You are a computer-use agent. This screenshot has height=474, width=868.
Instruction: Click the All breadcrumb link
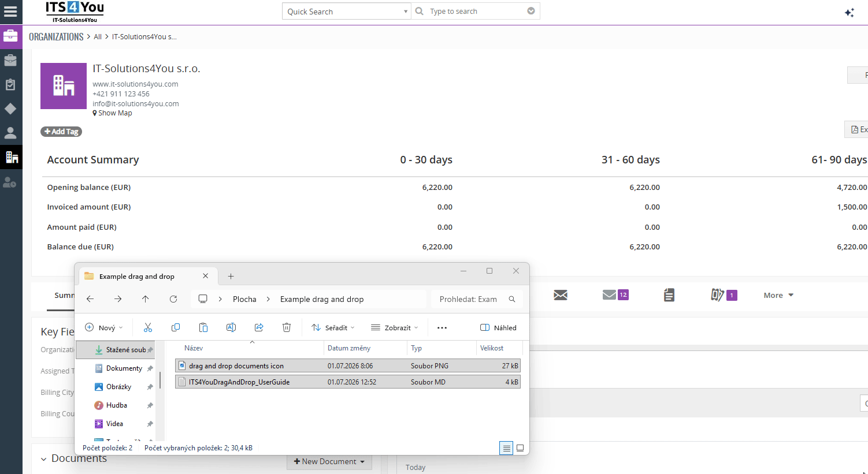coord(98,36)
